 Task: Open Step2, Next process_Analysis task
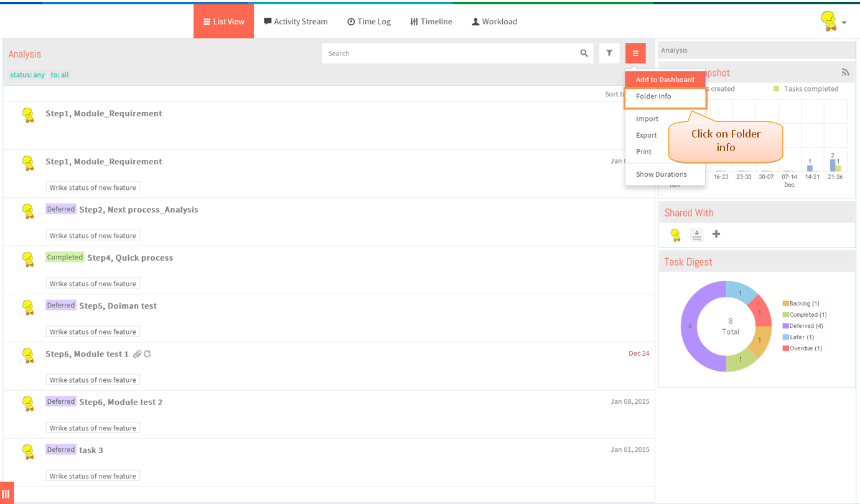click(x=138, y=210)
